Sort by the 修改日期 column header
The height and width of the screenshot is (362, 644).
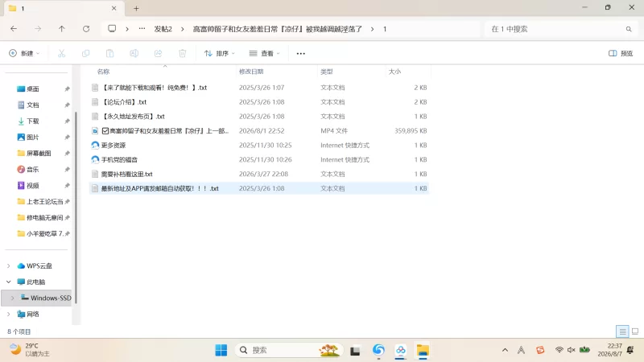(x=251, y=72)
